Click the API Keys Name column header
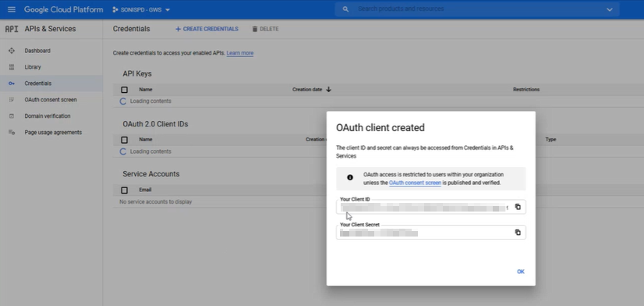 (145, 89)
